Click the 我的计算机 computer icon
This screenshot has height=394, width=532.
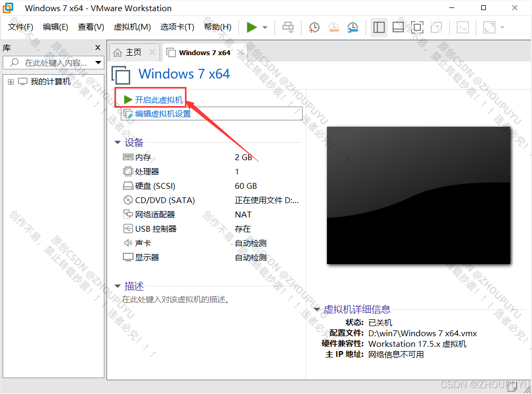22,82
